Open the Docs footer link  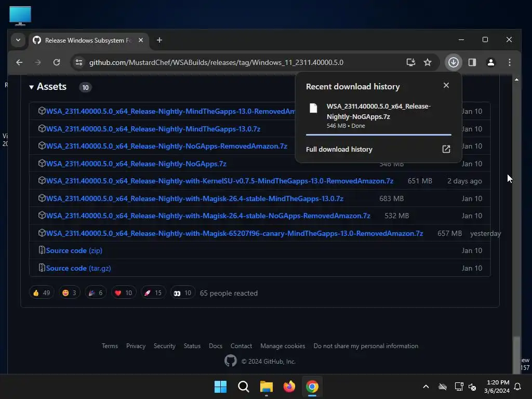coord(216,346)
